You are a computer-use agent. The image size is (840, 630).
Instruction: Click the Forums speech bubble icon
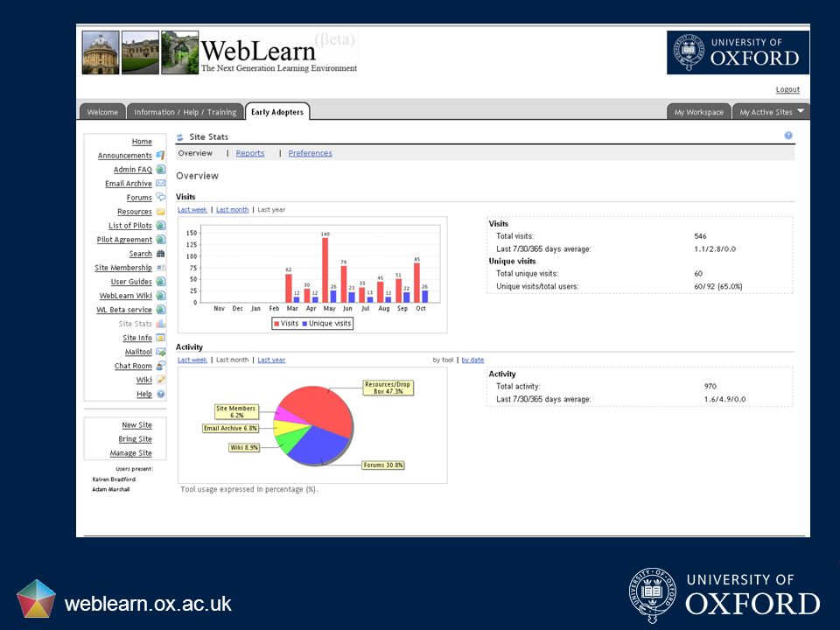pos(160,197)
